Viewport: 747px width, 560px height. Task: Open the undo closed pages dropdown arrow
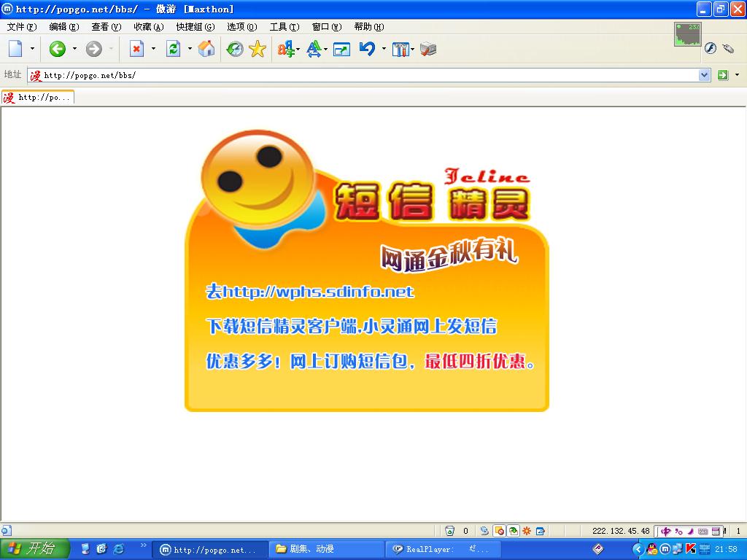pyautogui.click(x=384, y=49)
